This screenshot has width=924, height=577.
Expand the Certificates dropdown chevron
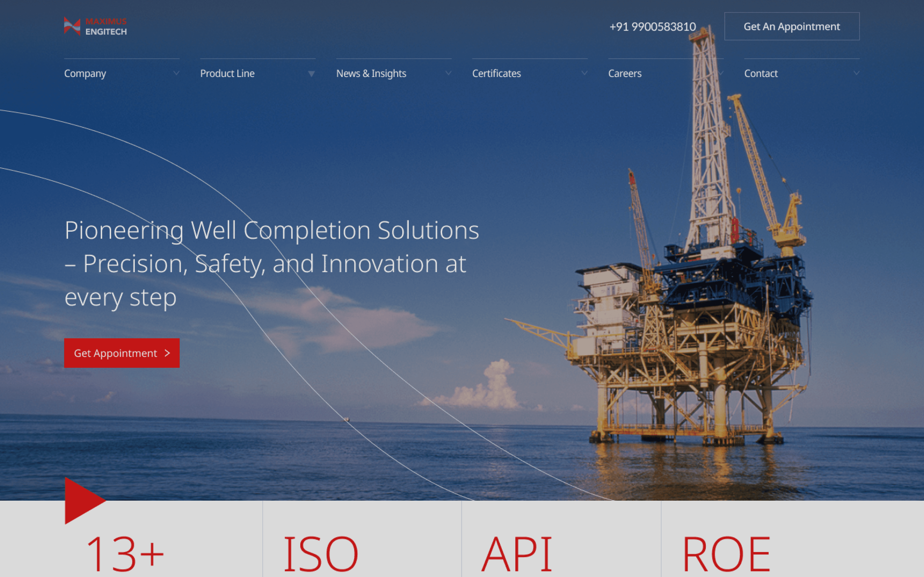point(584,73)
